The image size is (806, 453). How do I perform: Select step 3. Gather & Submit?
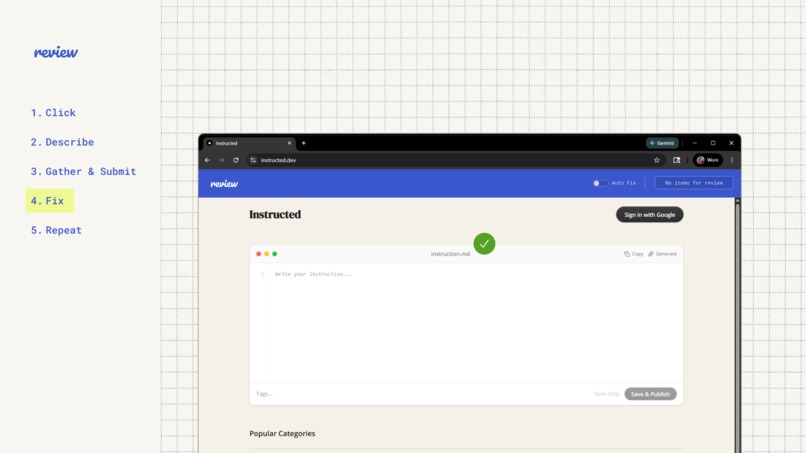click(x=83, y=171)
